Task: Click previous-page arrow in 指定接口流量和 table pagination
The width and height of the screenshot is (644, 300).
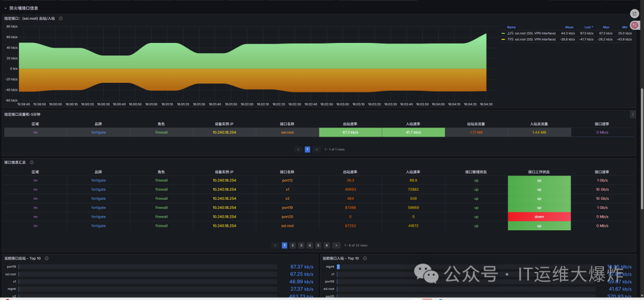Action: pyautogui.click(x=298, y=150)
